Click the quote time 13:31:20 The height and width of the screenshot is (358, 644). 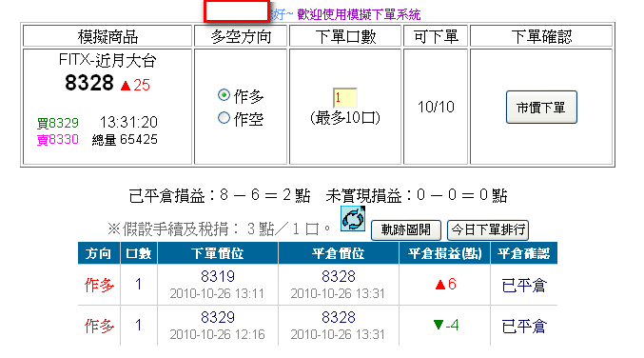pyautogui.click(x=128, y=122)
